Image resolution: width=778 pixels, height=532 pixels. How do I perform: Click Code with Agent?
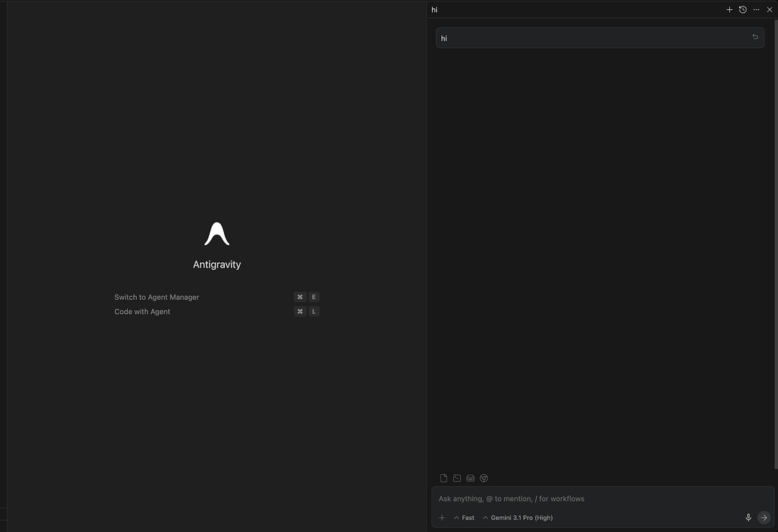(x=142, y=311)
